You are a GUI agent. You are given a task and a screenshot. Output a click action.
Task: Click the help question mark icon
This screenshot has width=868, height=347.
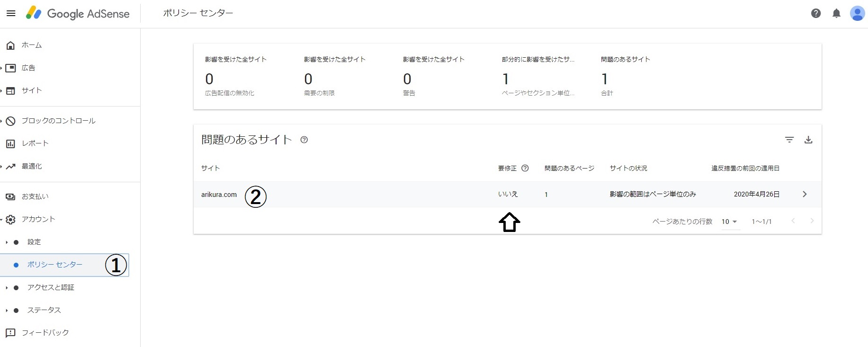815,13
